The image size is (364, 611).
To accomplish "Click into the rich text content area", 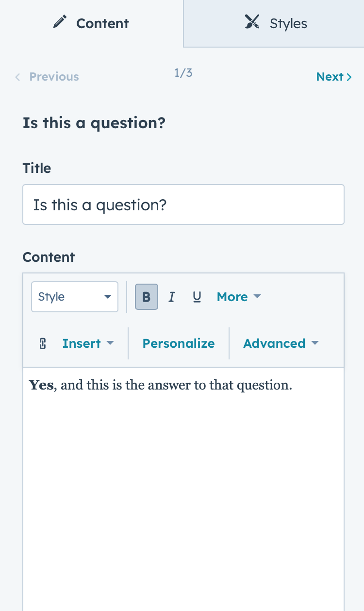I will (x=183, y=489).
